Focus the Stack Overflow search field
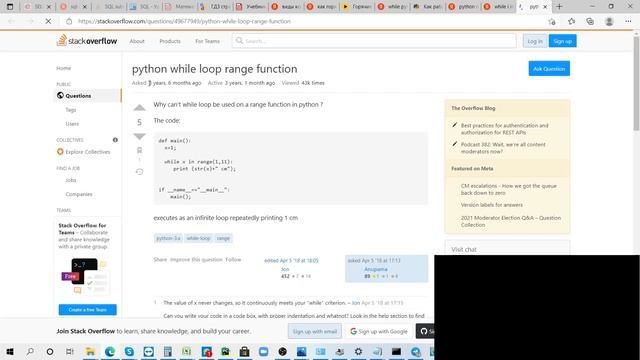640x360 pixels. coord(374,41)
